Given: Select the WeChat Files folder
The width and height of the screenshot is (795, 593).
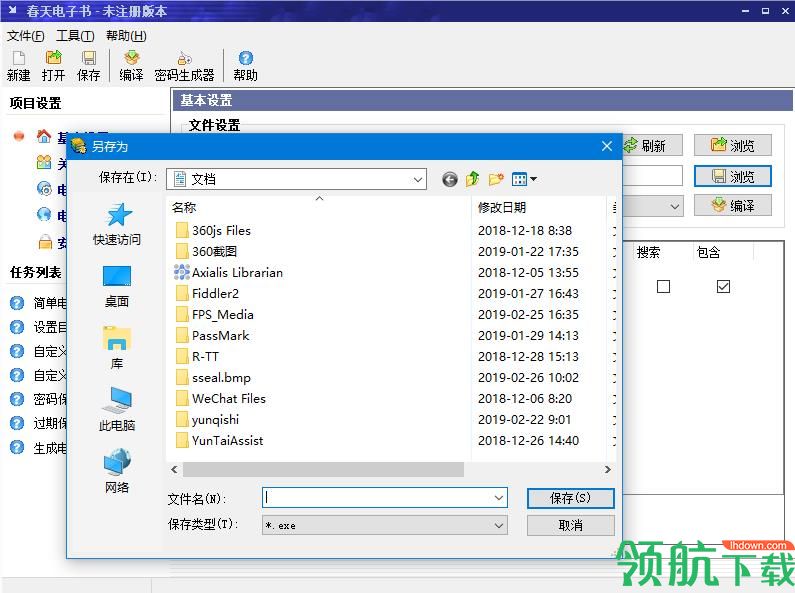Looking at the screenshot, I should click(221, 399).
